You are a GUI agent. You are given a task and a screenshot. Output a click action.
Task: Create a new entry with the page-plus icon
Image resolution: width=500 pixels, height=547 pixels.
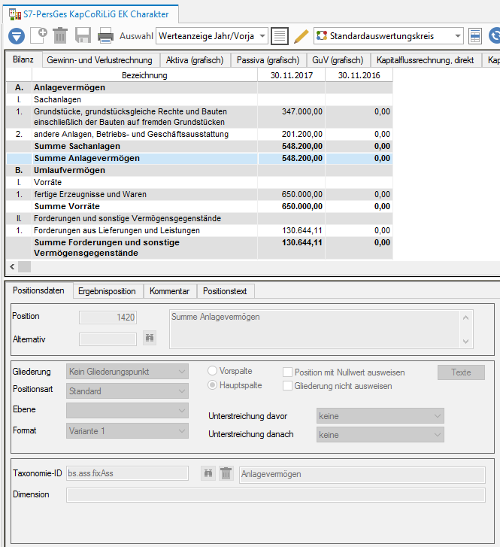[x=39, y=36]
